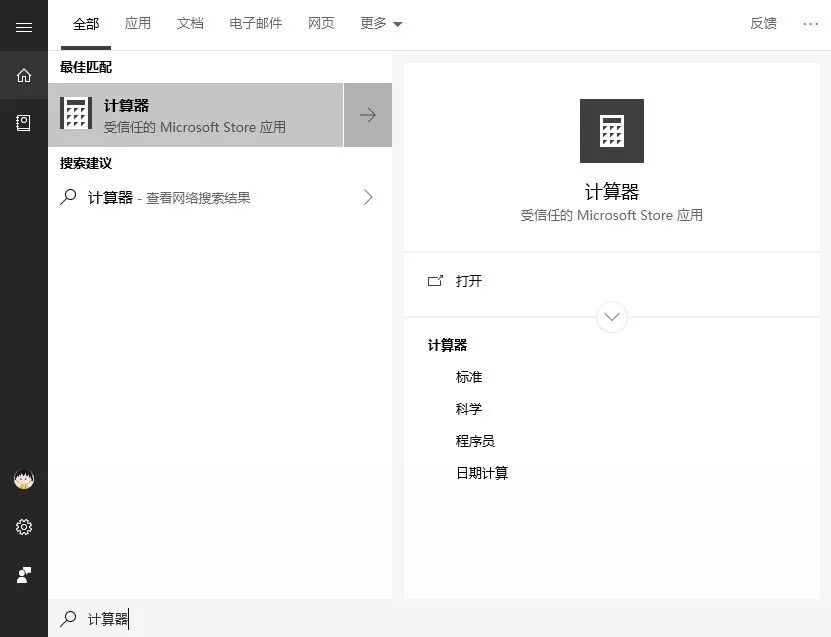831x637 pixels.
Task: Switch to the 应用 tab
Action: [x=138, y=23]
